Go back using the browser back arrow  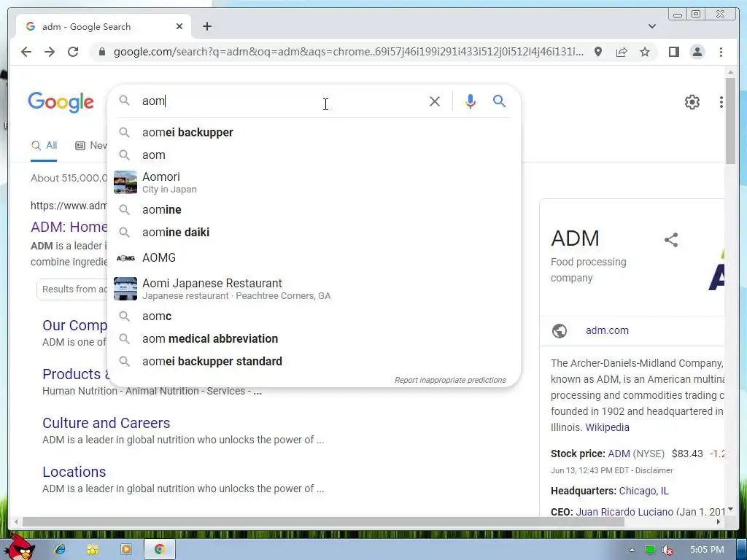pyautogui.click(x=26, y=52)
